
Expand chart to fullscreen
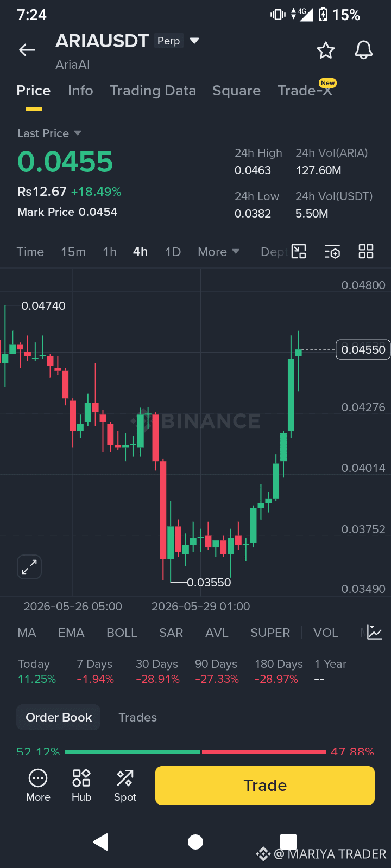(29, 567)
